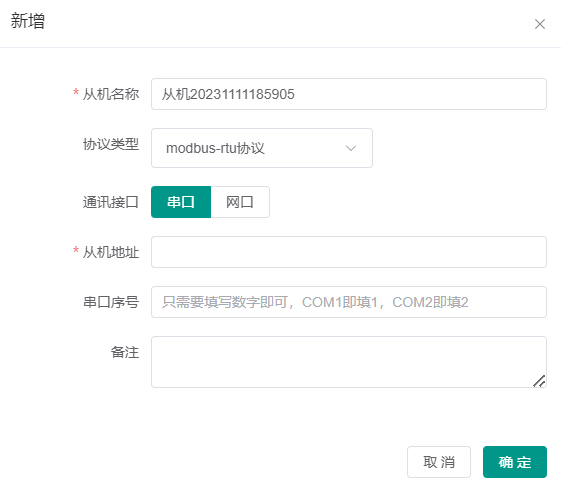Select 串口 as the communication interface
561x490 pixels.
click(181, 202)
